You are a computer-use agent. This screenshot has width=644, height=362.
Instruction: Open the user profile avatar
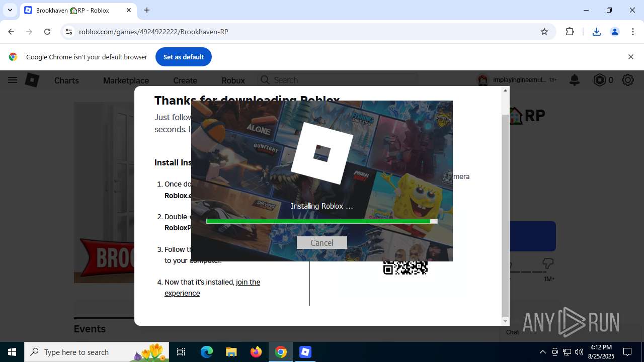[483, 80]
